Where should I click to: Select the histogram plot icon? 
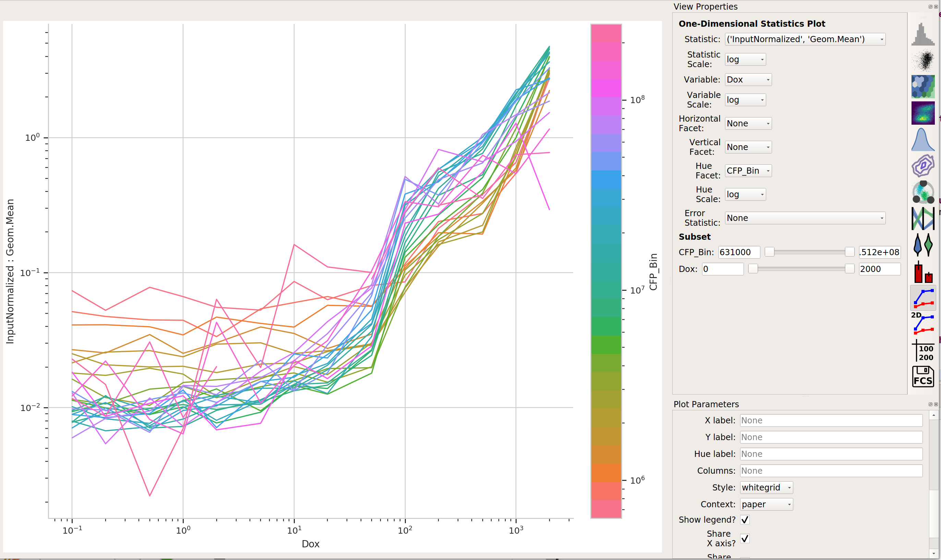point(923,34)
